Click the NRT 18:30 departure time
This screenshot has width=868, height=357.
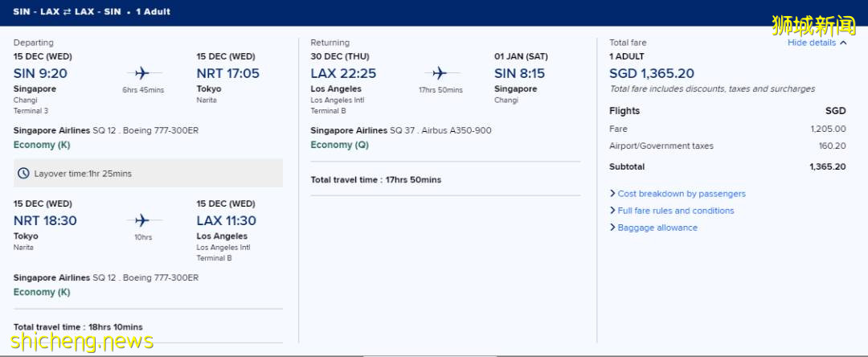click(45, 220)
